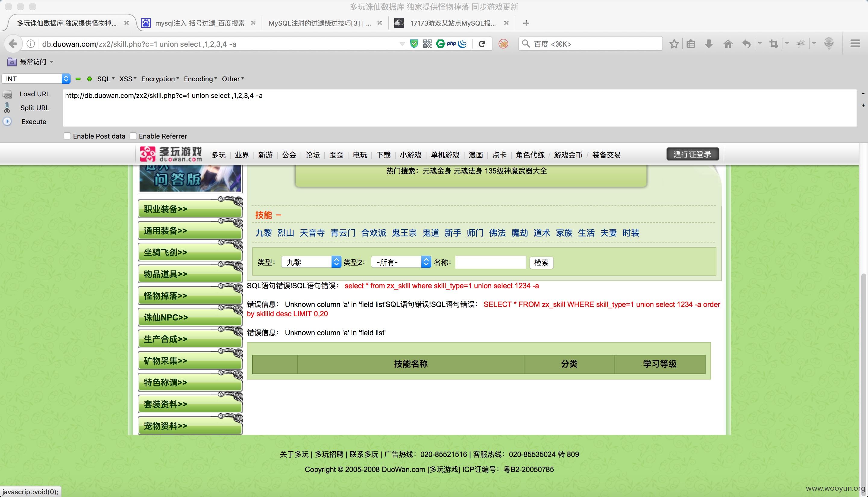Switch to mysql注入 括号过滤 Baidu tab
The height and width of the screenshot is (497, 868).
click(x=200, y=23)
